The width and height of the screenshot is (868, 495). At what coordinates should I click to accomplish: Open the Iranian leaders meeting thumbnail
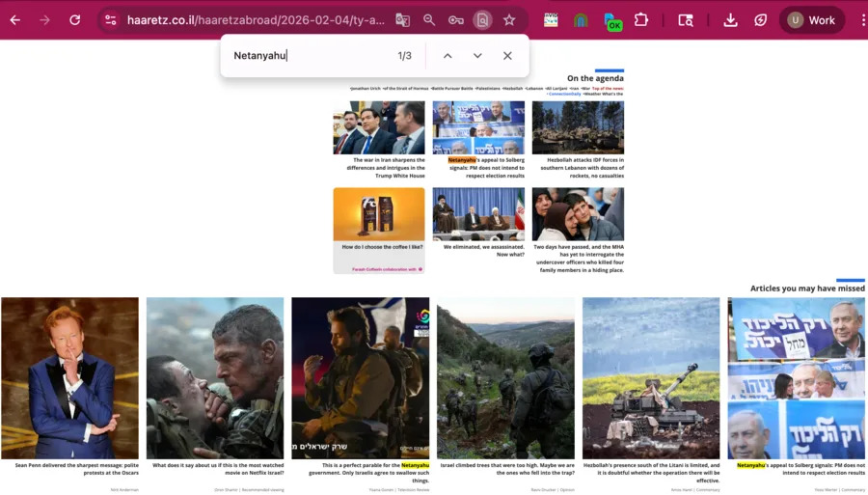pos(478,213)
